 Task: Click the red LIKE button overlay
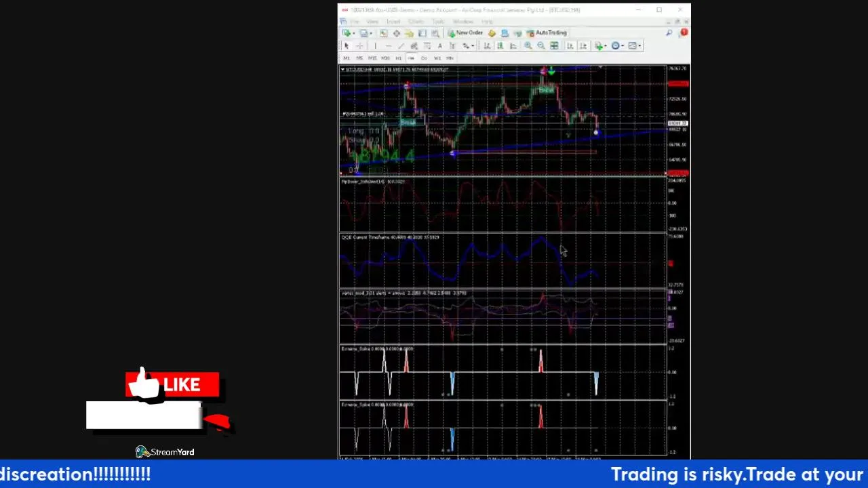point(172,385)
